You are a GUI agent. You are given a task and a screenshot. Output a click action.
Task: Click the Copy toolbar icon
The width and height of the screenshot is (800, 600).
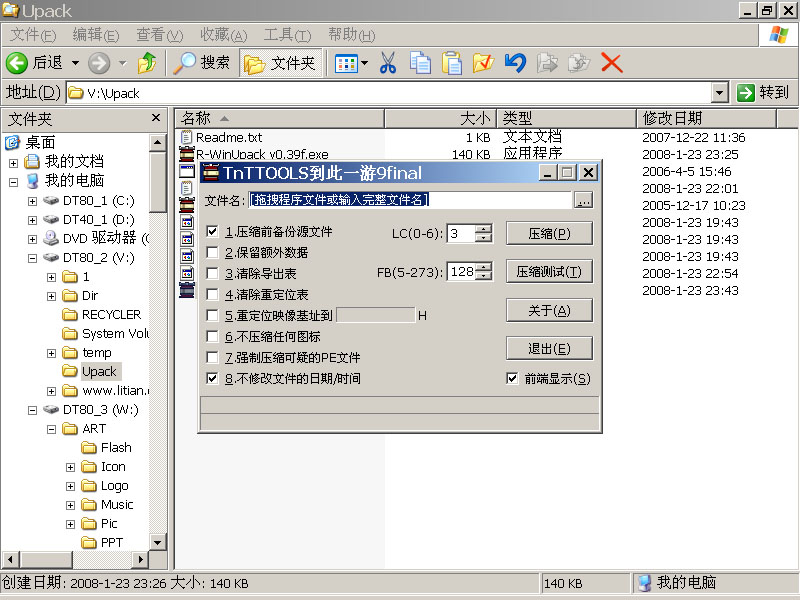[x=420, y=63]
